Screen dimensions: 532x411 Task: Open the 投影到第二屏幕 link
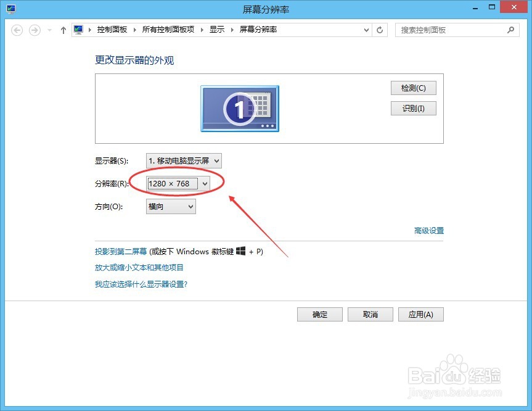[x=121, y=251]
